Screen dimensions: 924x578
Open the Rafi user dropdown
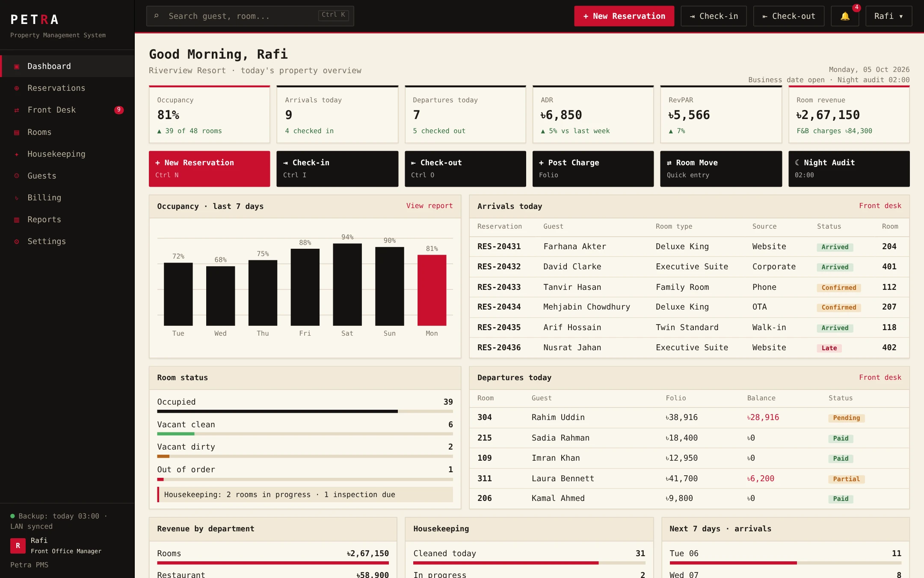(x=889, y=16)
